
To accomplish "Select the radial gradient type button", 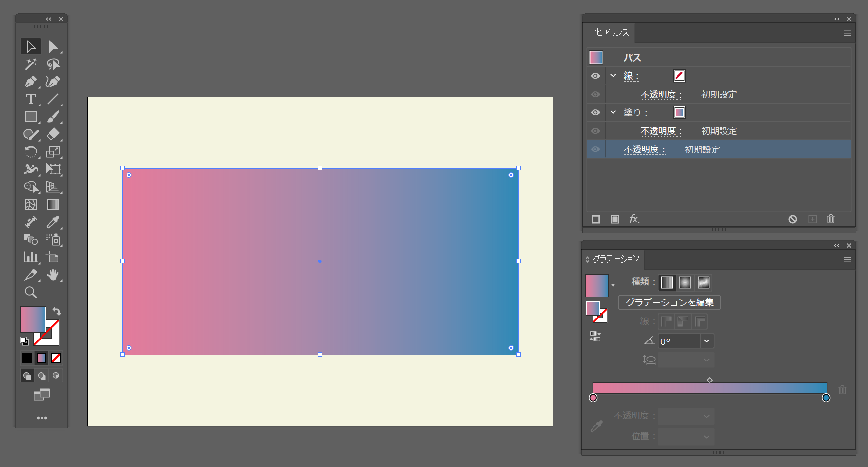I will pyautogui.click(x=685, y=282).
